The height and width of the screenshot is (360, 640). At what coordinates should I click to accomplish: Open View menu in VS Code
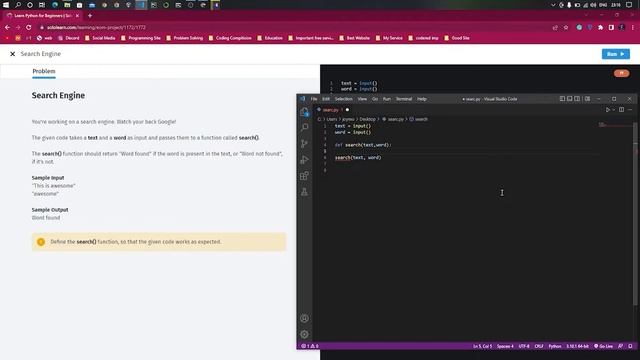[362, 99]
